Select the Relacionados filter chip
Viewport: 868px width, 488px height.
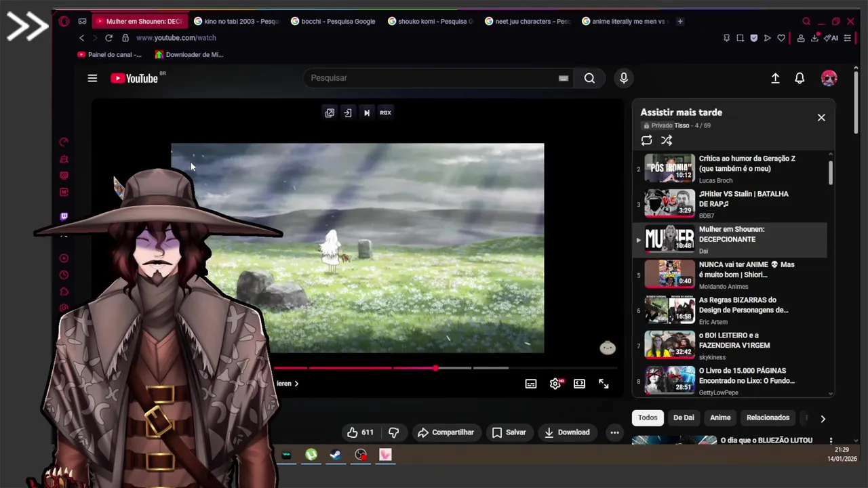coord(768,418)
